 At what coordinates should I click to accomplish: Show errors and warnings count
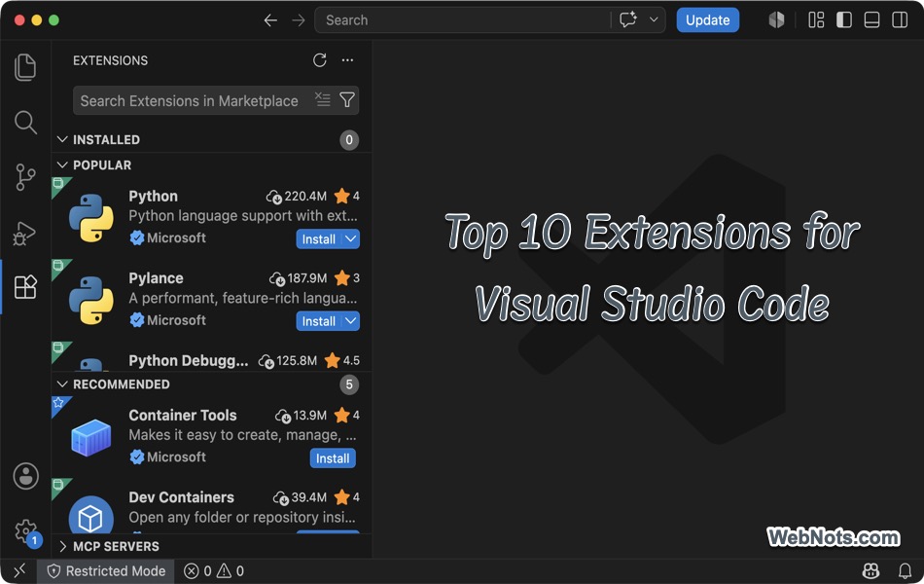(x=214, y=571)
